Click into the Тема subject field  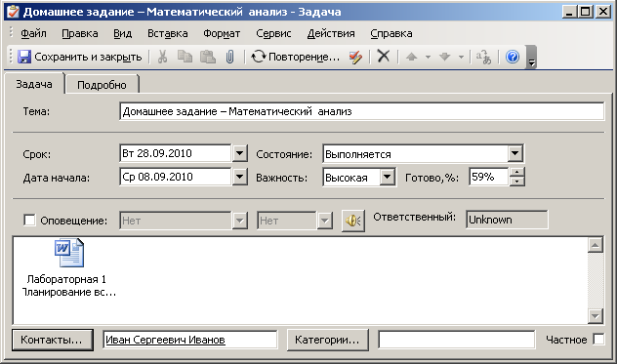[361, 111]
